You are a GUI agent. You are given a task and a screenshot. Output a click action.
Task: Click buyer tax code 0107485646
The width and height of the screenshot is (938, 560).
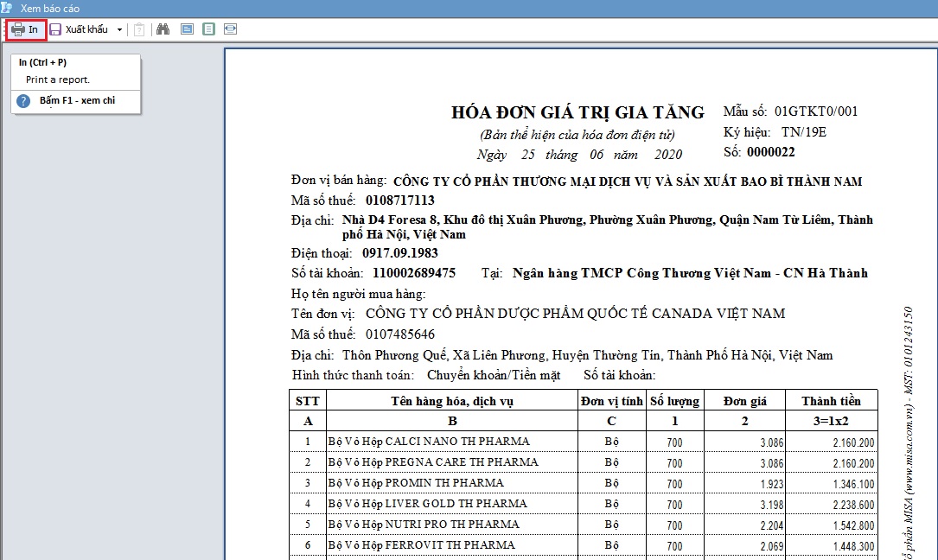(400, 334)
